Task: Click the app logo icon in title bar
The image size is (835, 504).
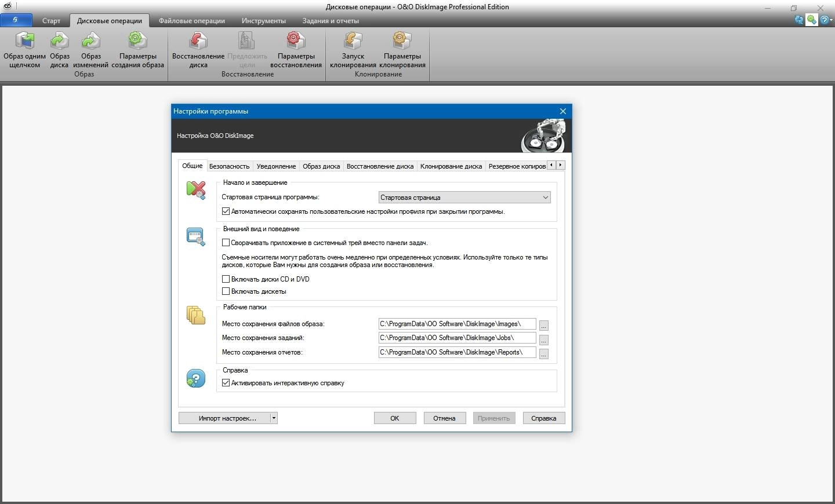Action: (8, 6)
